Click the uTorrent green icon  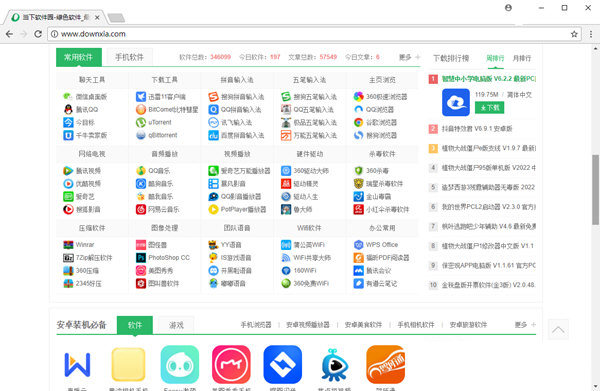pyautogui.click(x=141, y=122)
